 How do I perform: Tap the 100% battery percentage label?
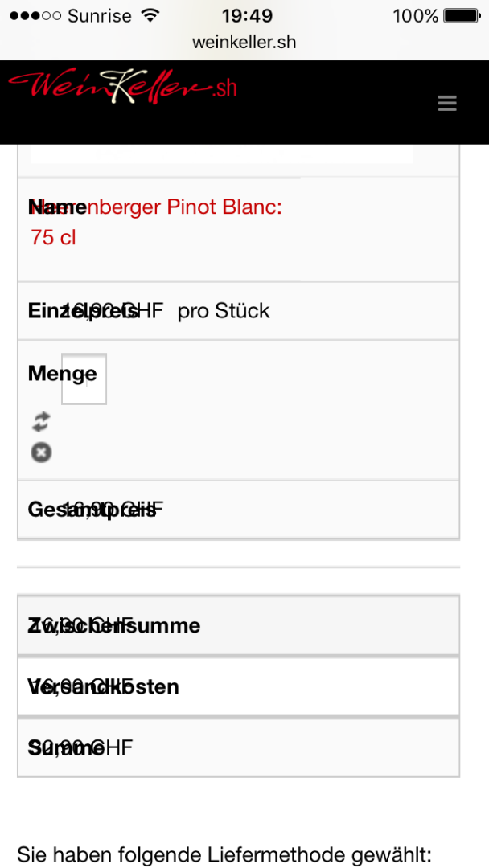click(x=415, y=16)
